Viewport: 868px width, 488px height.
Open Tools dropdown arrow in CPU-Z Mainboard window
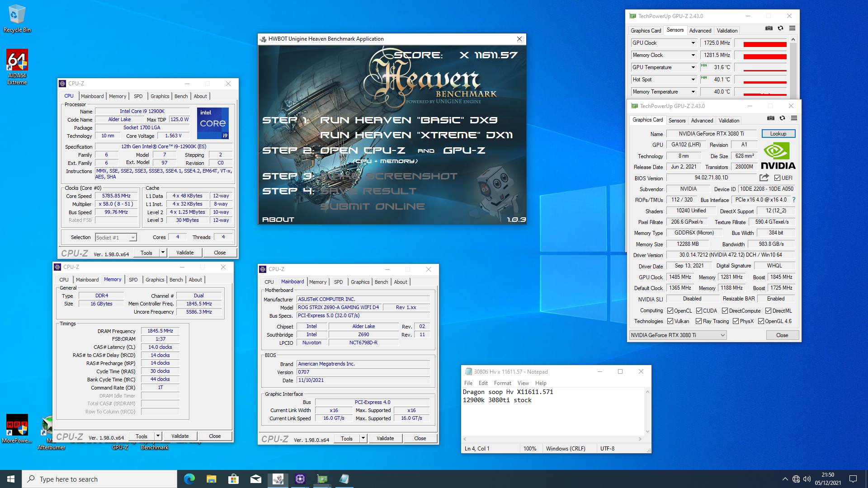[363, 438]
